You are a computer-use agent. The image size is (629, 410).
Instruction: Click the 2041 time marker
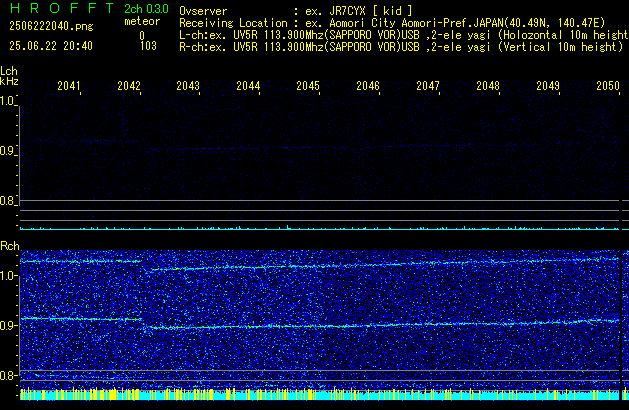pos(69,86)
